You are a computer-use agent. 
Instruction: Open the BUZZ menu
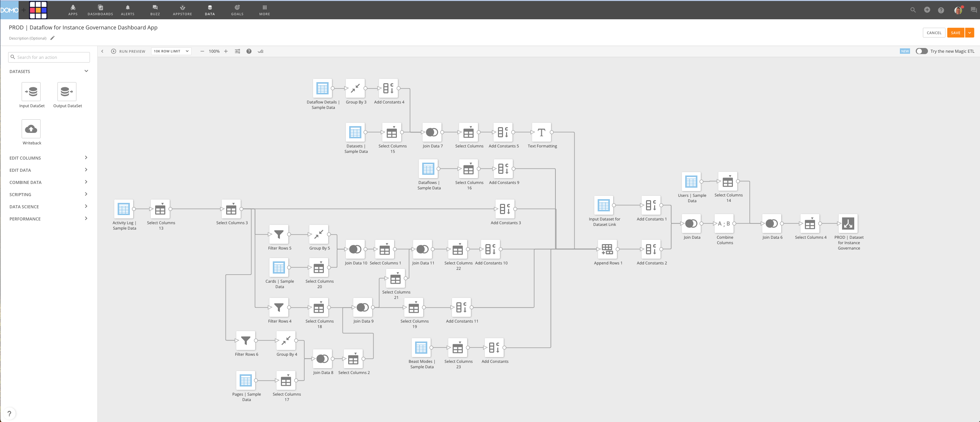[x=155, y=10]
